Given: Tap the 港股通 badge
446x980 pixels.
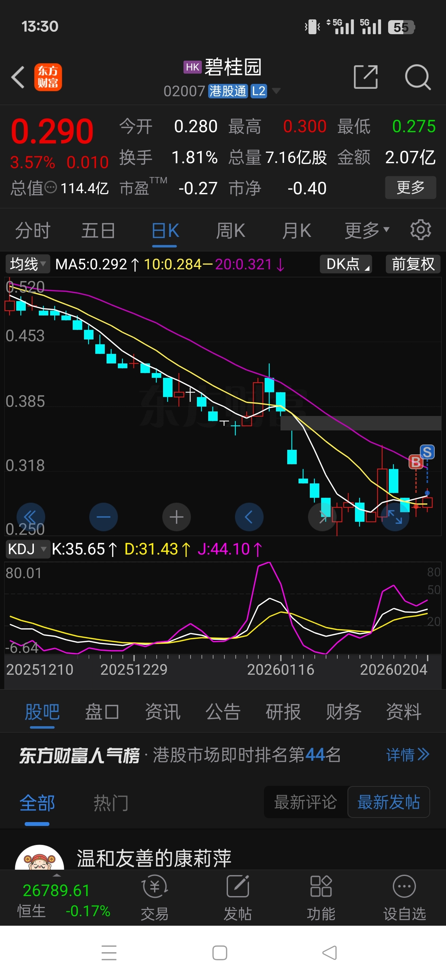Looking at the screenshot, I should pos(228,91).
